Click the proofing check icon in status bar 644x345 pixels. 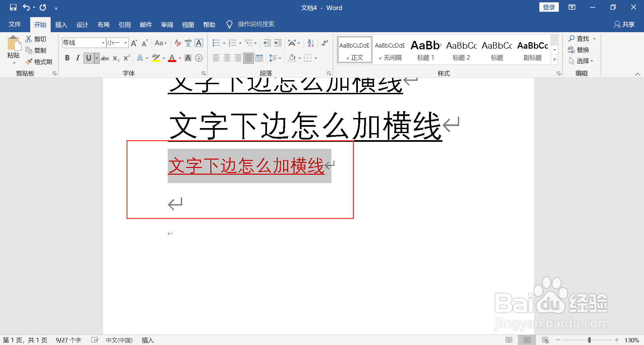[x=95, y=340]
